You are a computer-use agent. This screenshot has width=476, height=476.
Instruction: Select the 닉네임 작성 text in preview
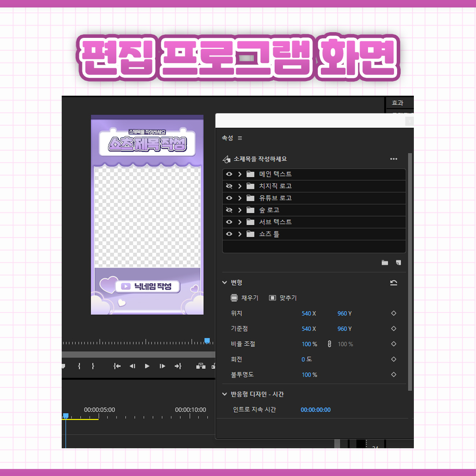coord(153,286)
